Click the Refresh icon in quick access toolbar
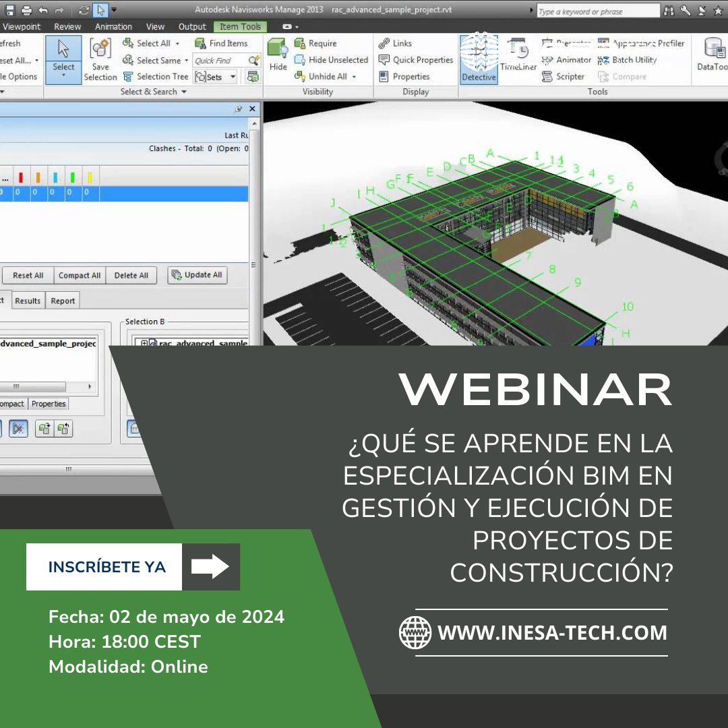728x728 pixels. (x=84, y=9)
